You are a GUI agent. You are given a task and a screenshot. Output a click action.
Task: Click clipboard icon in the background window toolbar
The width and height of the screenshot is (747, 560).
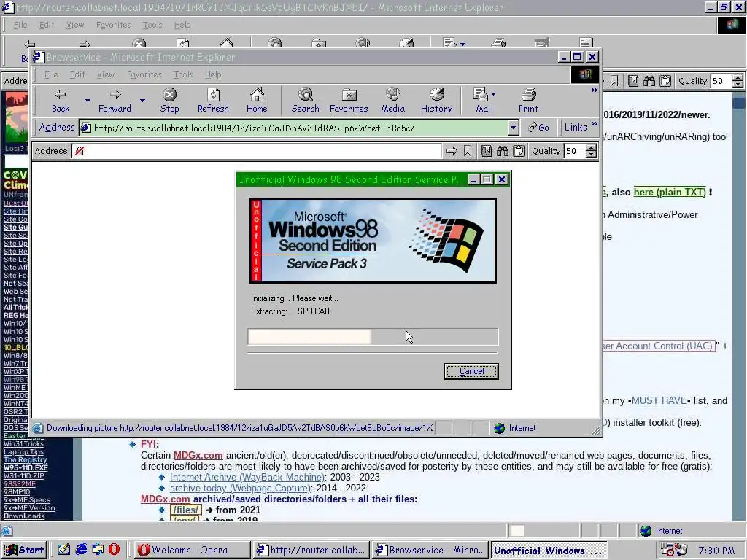coord(665,81)
